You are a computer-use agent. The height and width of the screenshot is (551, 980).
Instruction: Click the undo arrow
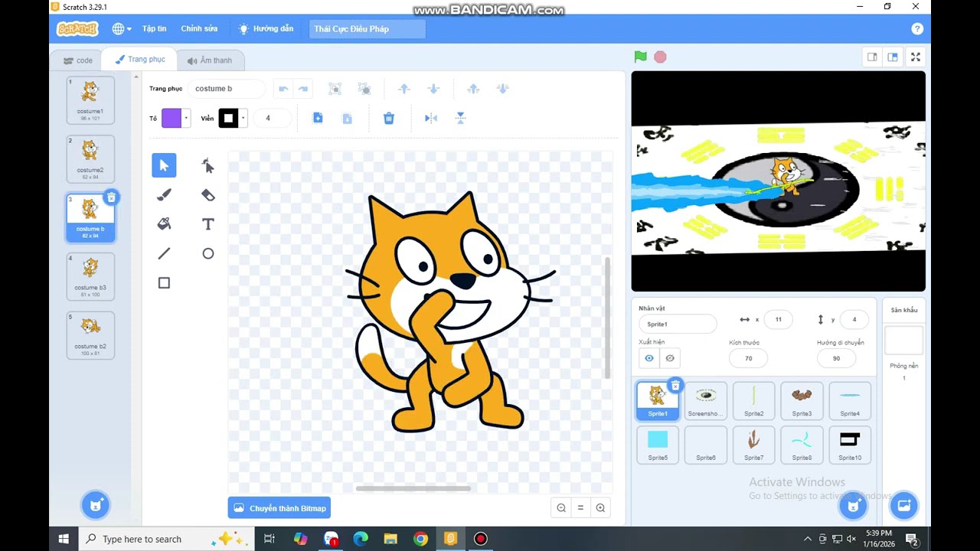(x=283, y=89)
